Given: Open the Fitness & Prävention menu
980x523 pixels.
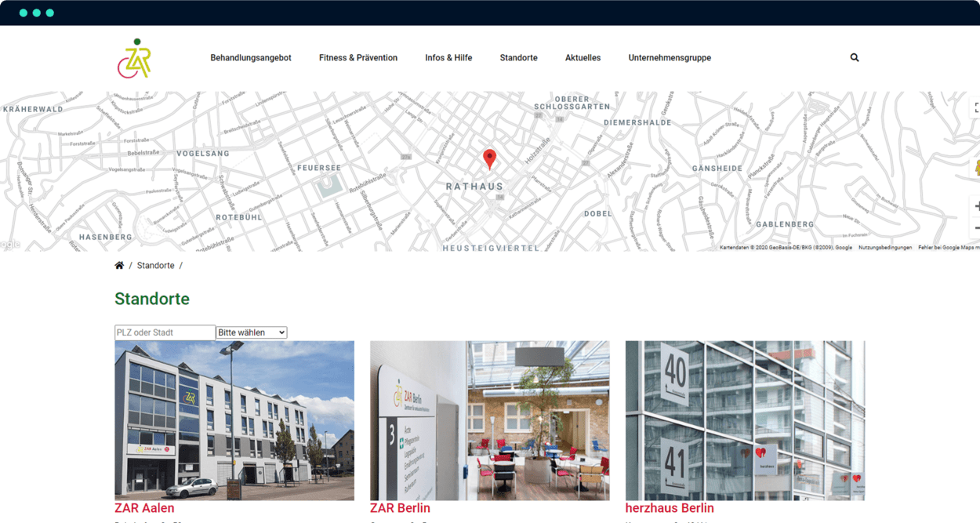Looking at the screenshot, I should [x=358, y=58].
